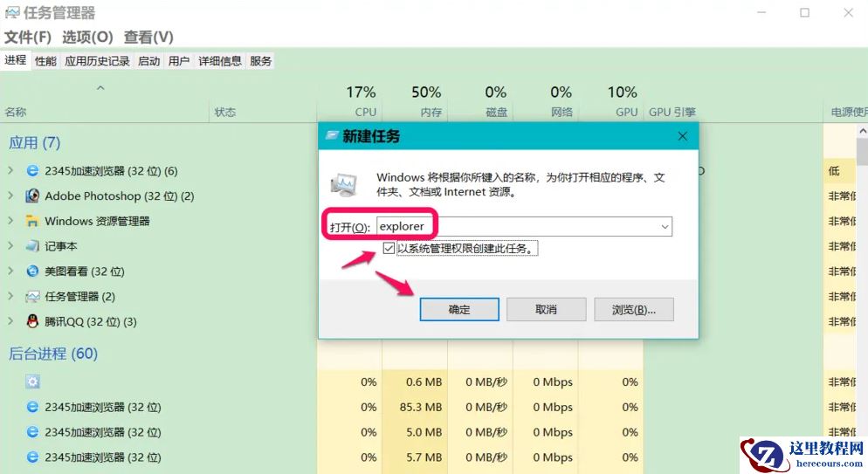Toggle 以系统管理权限创建此任务 checkbox

coord(389,248)
